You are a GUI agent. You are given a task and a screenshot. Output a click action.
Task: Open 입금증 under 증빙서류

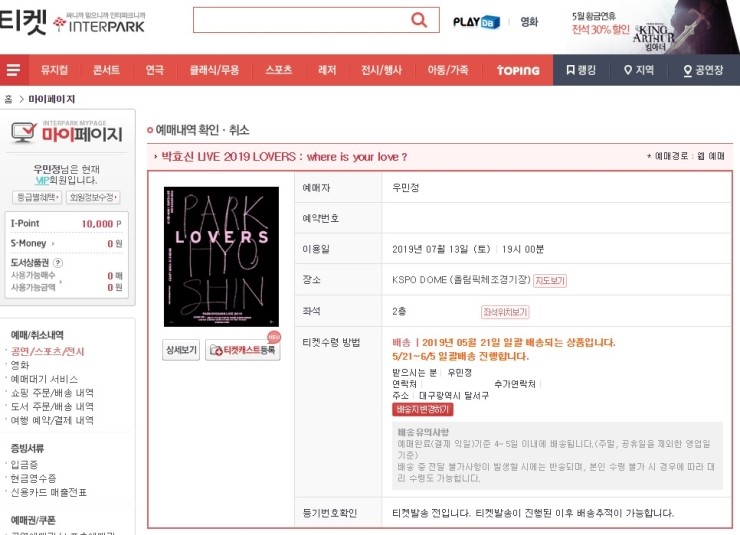click(24, 464)
